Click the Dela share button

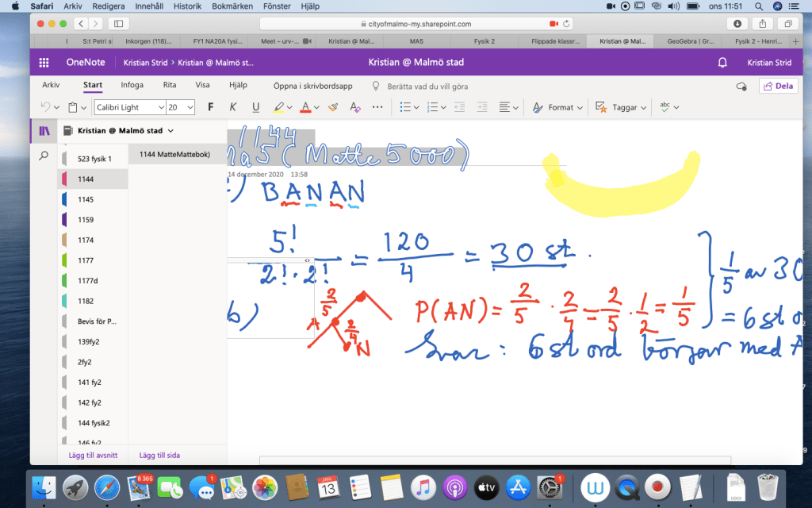777,86
